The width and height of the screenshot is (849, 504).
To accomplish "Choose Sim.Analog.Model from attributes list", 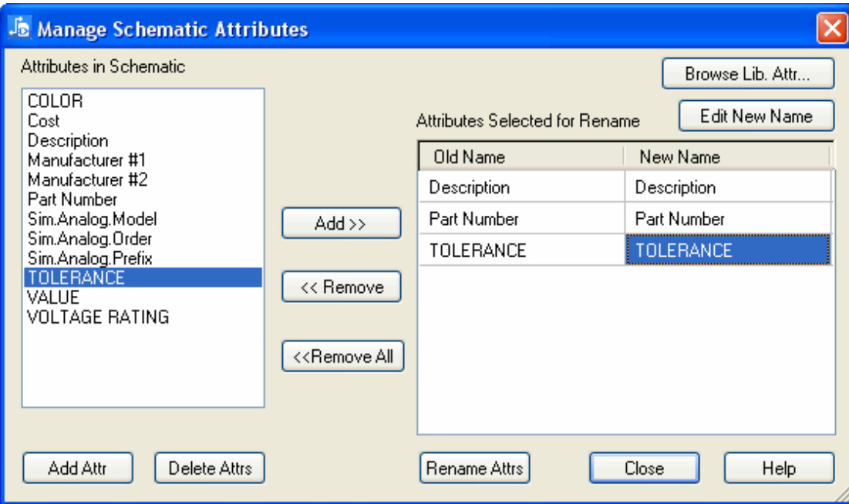I will (x=92, y=219).
